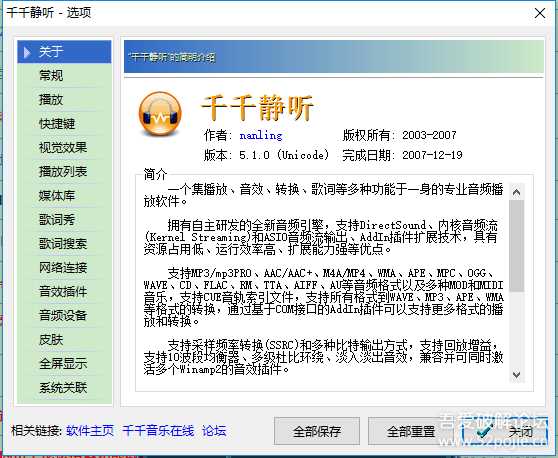The height and width of the screenshot is (458, 558).
Task: Open 音效插件 settings page
Action: pos(63,291)
